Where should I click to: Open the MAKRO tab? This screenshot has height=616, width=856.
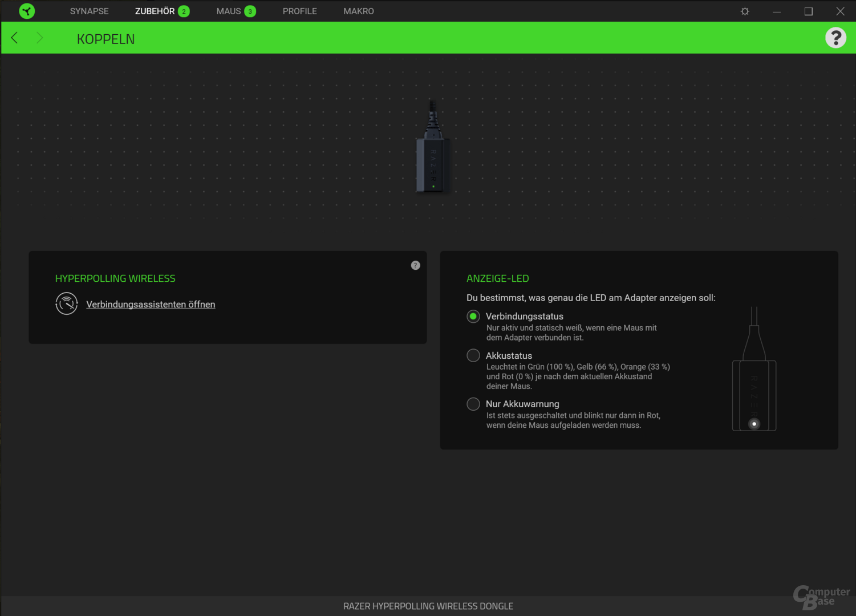pos(358,11)
